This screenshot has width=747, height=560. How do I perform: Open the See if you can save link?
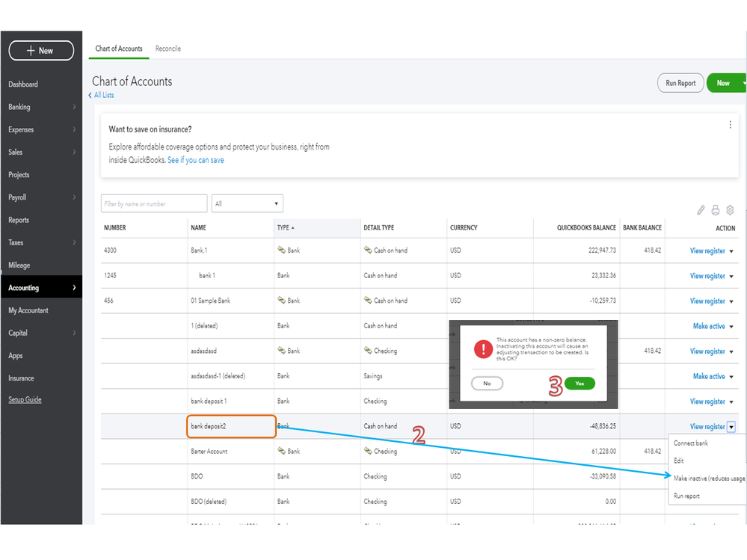click(196, 160)
